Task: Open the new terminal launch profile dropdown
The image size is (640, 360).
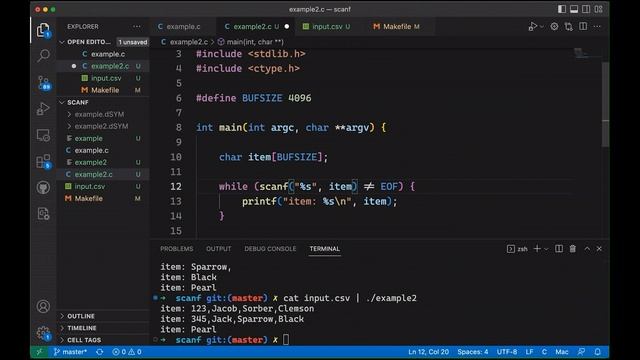Action: 546,249
